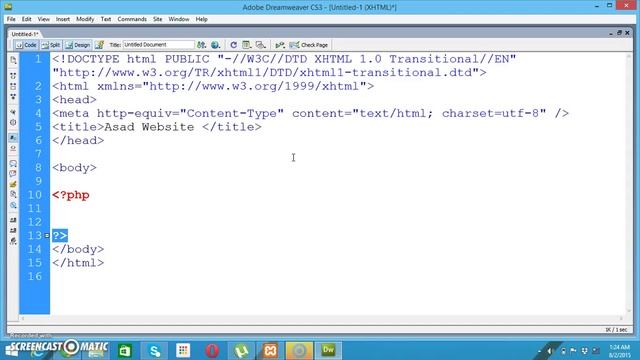
Task: Restore down the document window
Action: (619, 33)
